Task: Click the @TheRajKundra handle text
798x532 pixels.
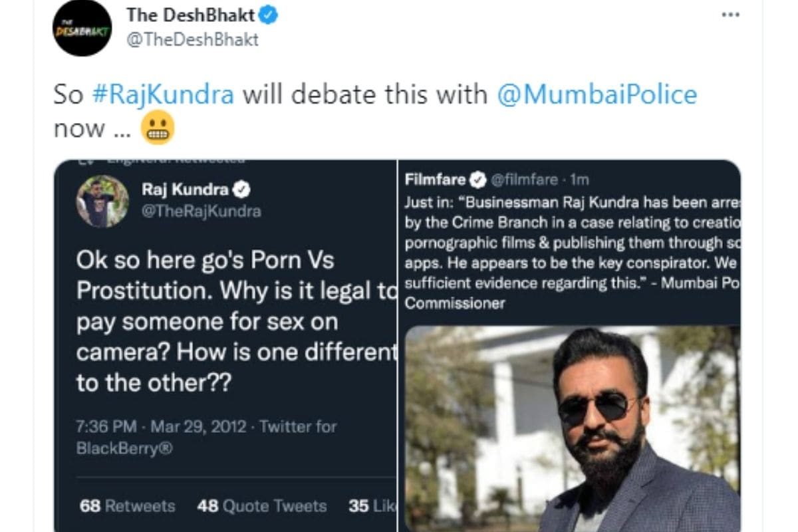Action: coord(201,211)
